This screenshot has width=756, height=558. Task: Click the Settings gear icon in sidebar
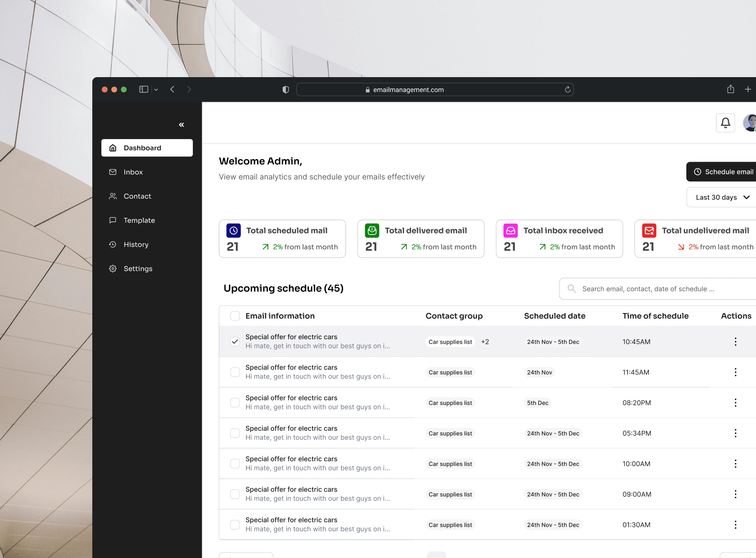pos(113,269)
